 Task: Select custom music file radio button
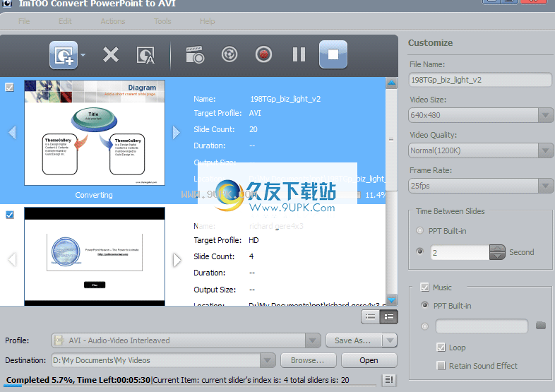pos(425,326)
